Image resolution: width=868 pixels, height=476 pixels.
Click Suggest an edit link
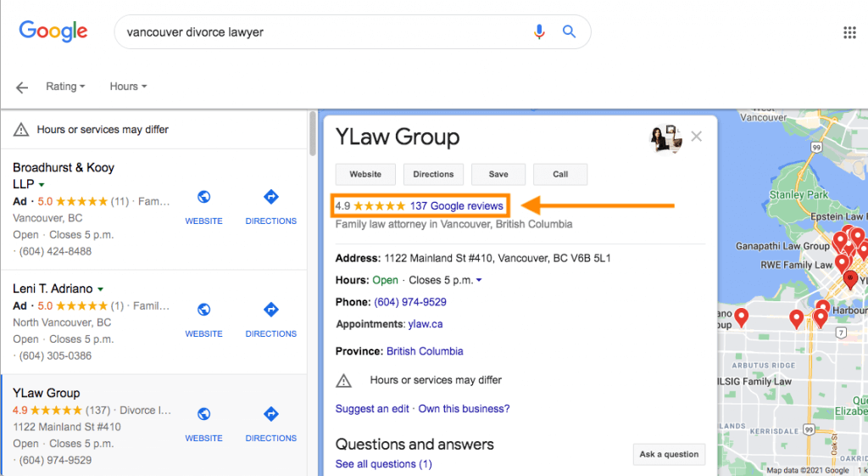pyautogui.click(x=372, y=409)
